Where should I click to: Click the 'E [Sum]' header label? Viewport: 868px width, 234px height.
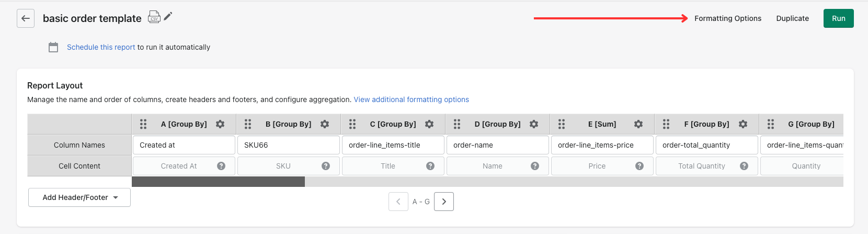coord(602,124)
